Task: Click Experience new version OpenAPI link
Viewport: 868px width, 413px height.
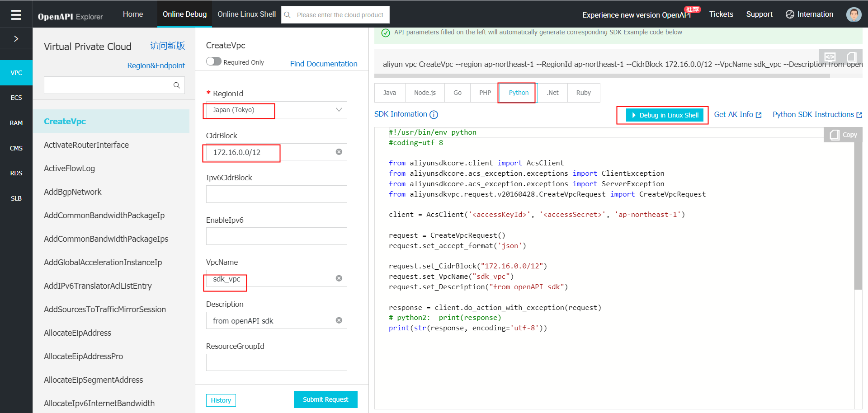Action: point(637,15)
